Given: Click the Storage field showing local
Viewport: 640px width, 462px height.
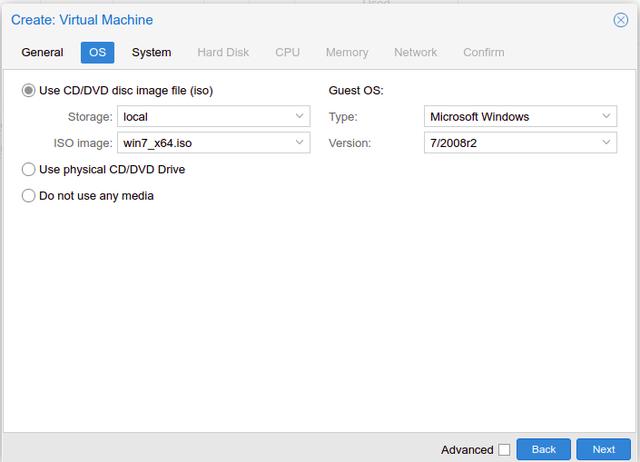Looking at the screenshot, I should [213, 116].
